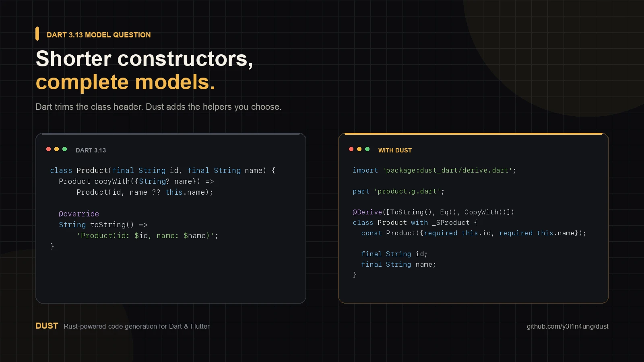This screenshot has width=644, height=362.
Task: Click the heading 'Shorter constructors,'
Action: (144, 59)
